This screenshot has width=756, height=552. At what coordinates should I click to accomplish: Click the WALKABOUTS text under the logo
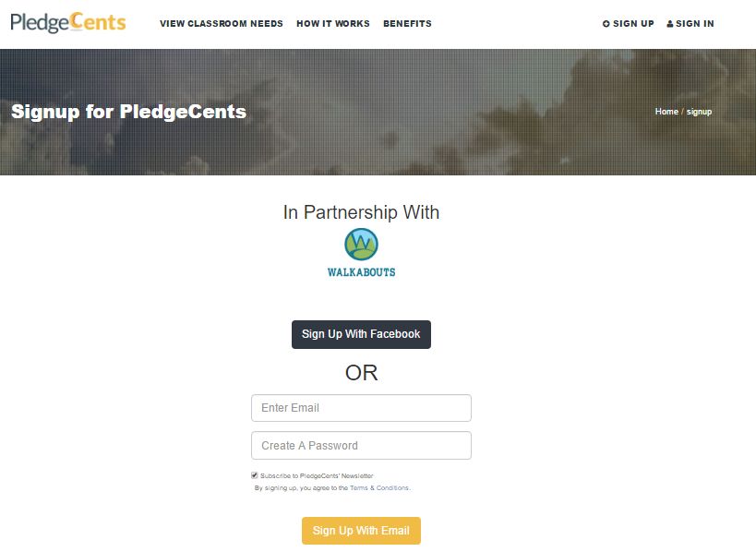point(361,272)
